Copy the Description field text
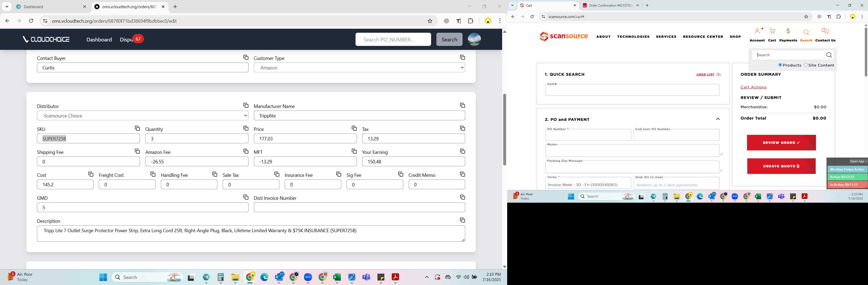Screen dimensions: 868x285 pos(462,220)
